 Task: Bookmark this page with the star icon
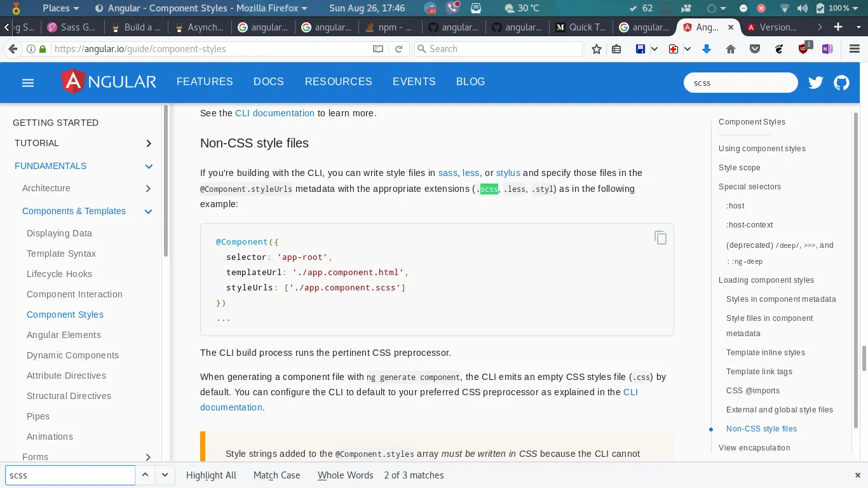click(x=596, y=49)
